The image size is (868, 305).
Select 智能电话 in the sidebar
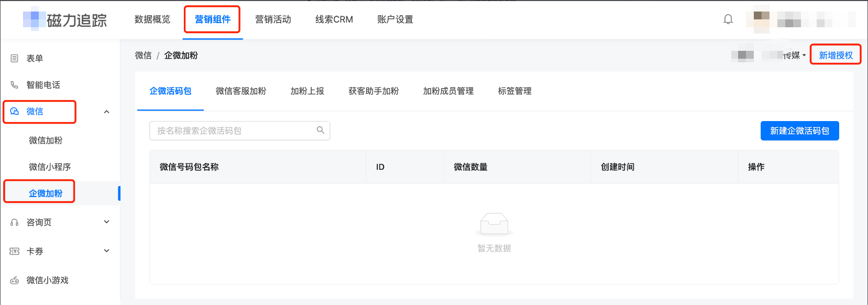point(43,85)
